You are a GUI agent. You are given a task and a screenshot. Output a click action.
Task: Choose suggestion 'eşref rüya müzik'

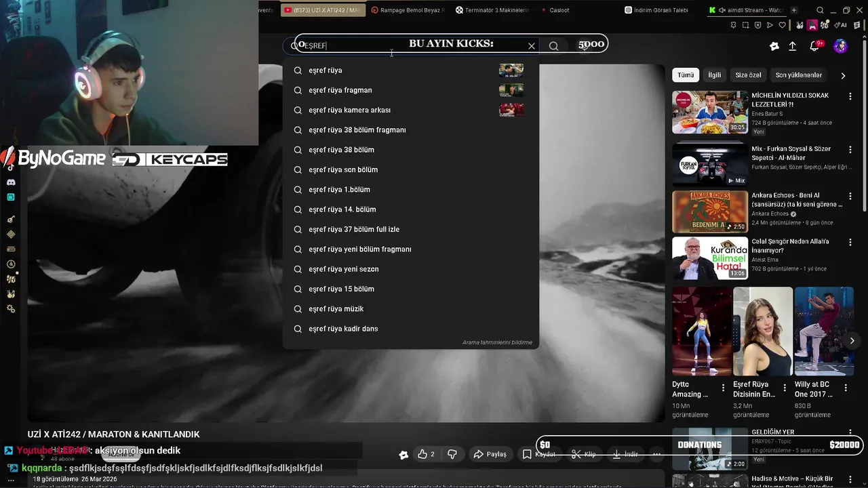(x=411, y=309)
